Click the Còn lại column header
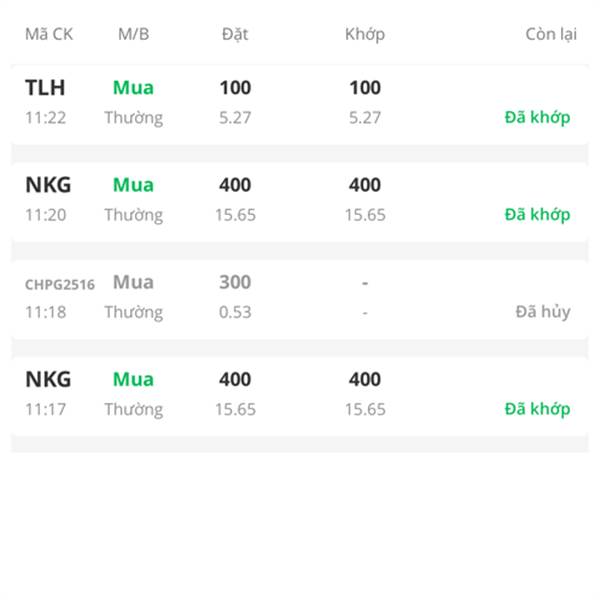 551,34
